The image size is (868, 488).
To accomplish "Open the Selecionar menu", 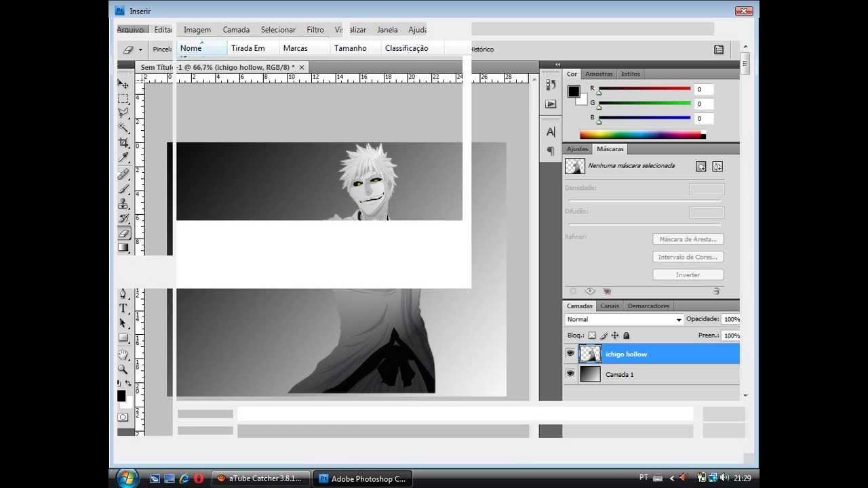I will (278, 30).
